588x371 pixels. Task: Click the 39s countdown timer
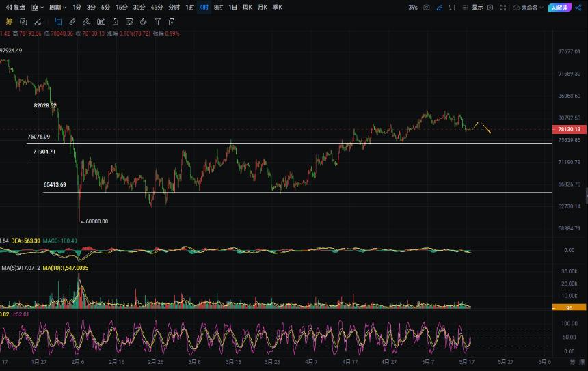[413, 7]
